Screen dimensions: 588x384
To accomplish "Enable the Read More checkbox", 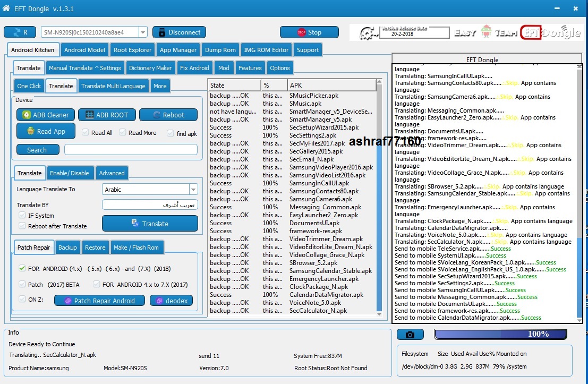I will (x=123, y=132).
